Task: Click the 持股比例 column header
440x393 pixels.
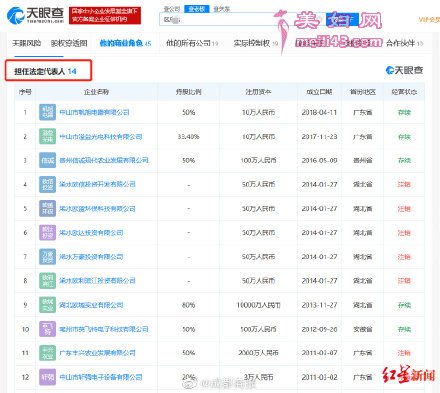Action: pyautogui.click(x=189, y=92)
